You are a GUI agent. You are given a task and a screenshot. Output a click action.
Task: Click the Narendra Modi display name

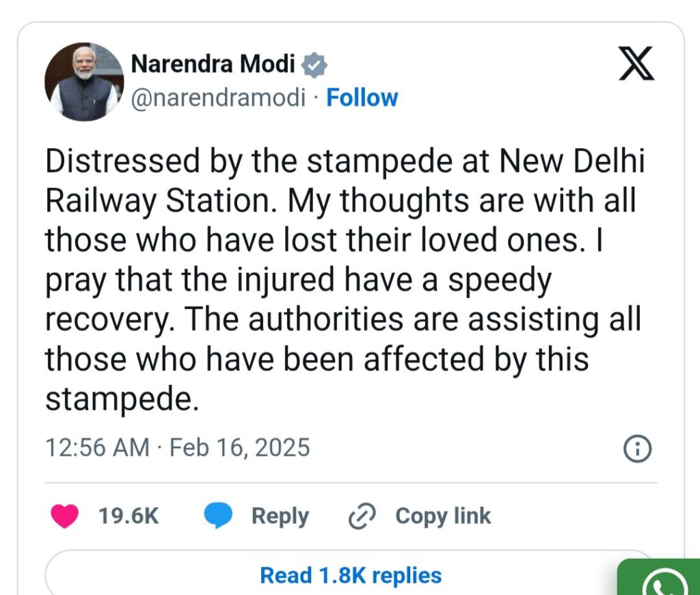click(x=213, y=65)
